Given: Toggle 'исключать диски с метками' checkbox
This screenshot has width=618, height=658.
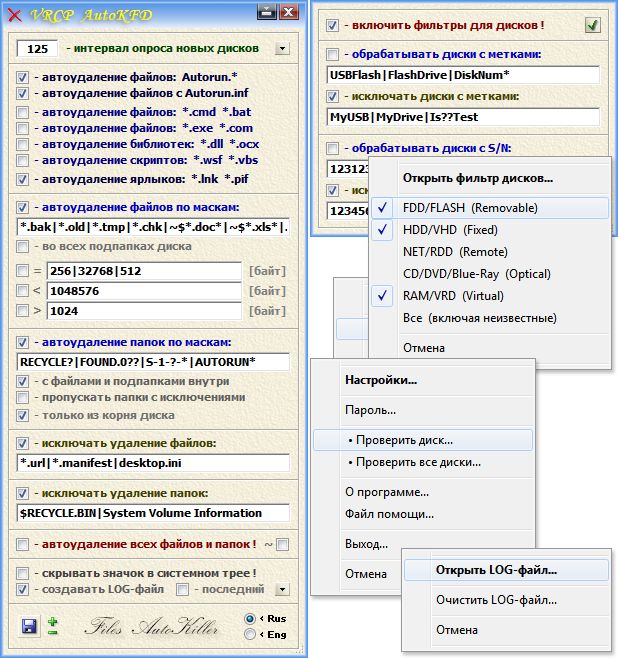Looking at the screenshot, I should point(332,97).
